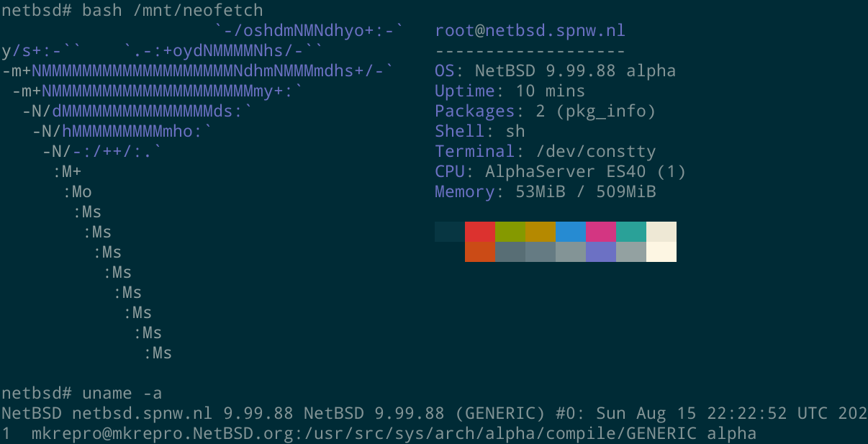Click the root@netbsd.spnw.nl hostname text

(x=531, y=30)
